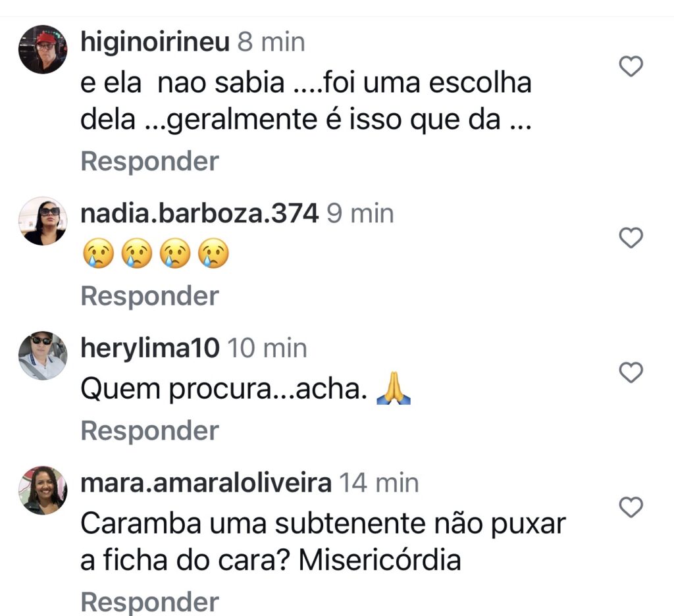674x616 pixels.
Task: Tap the heart on nadia.barboza.374's comment
Action: pos(631,238)
